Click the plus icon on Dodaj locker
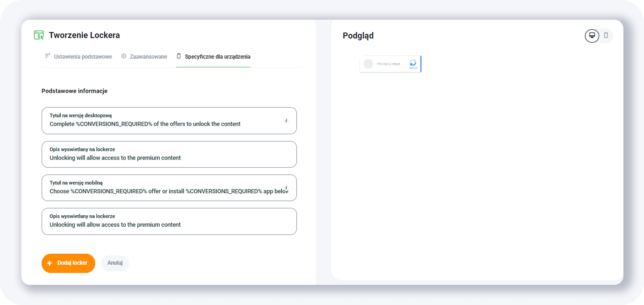Image resolution: width=644 pixels, height=305 pixels. pyautogui.click(x=49, y=263)
